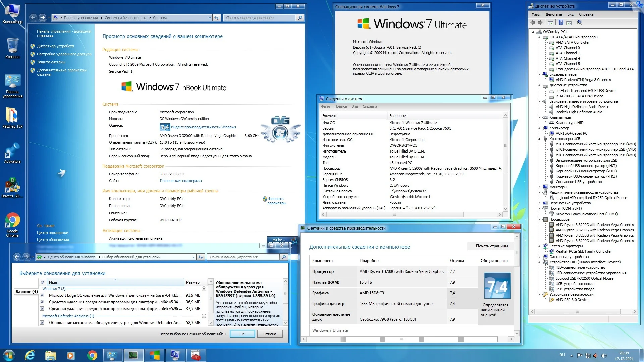Viewport: 644px width, 362px height.
Task: Open the Справка menu in System Information
Action: click(370, 106)
